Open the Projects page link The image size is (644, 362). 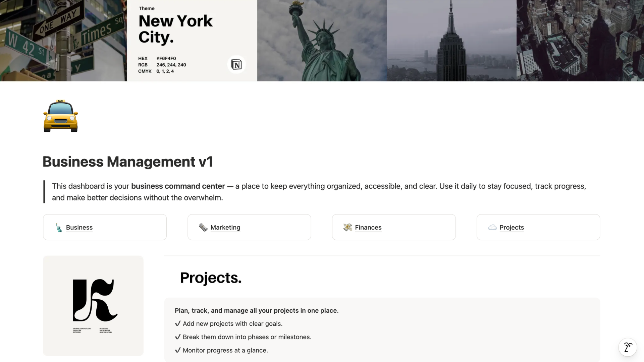(512, 228)
